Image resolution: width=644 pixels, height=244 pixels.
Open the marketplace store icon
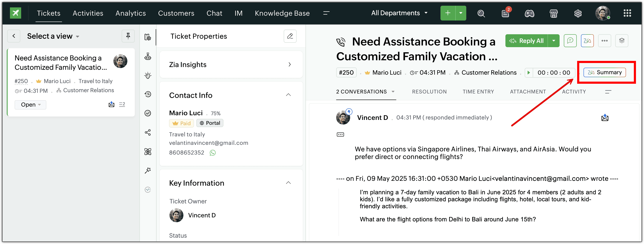tap(553, 13)
